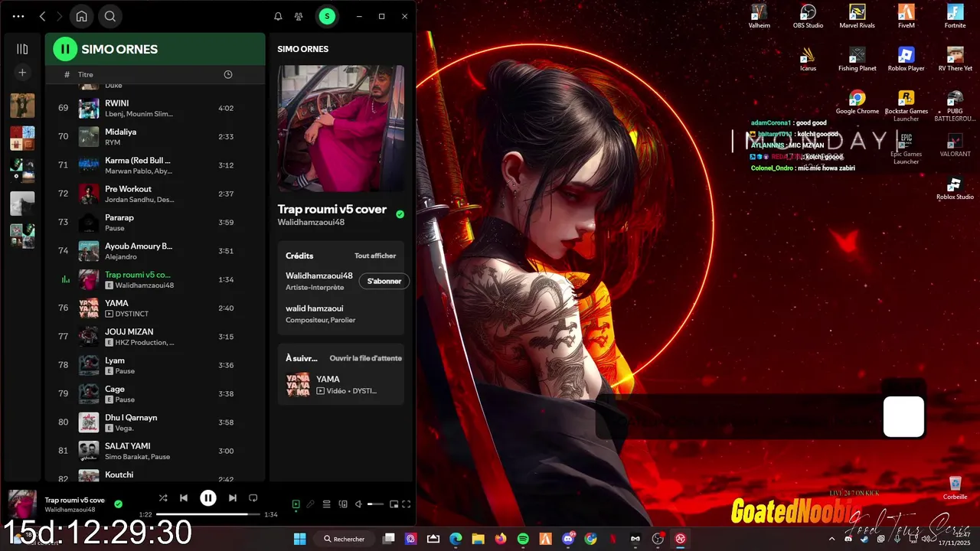
Task: Open the Spotify three-dots menu
Action: (18, 16)
